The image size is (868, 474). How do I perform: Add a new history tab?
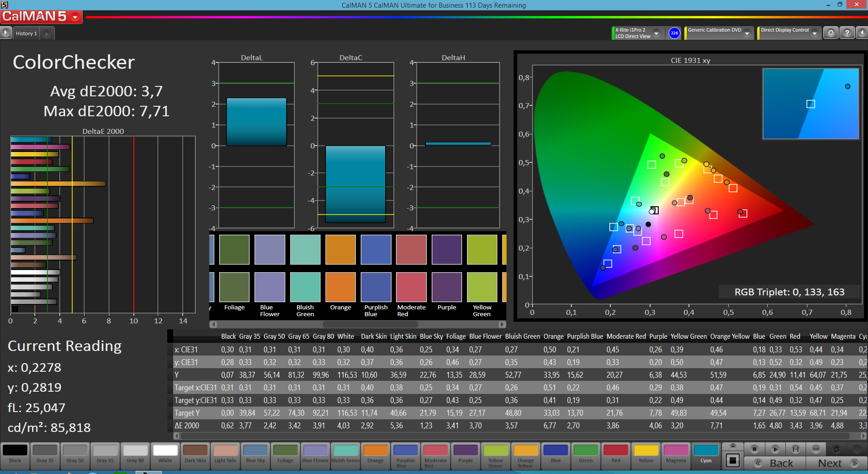tap(47, 34)
